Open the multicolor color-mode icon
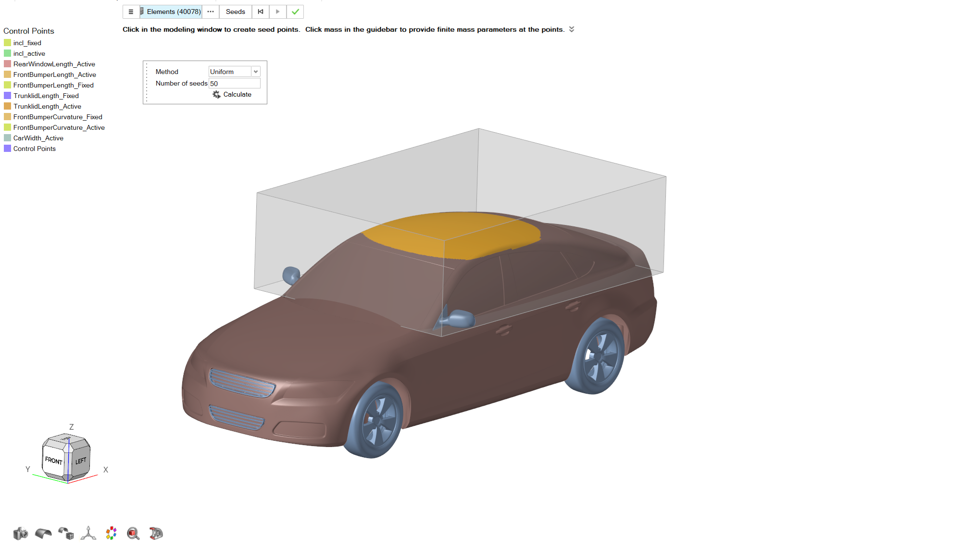975x560 pixels. coord(111,533)
